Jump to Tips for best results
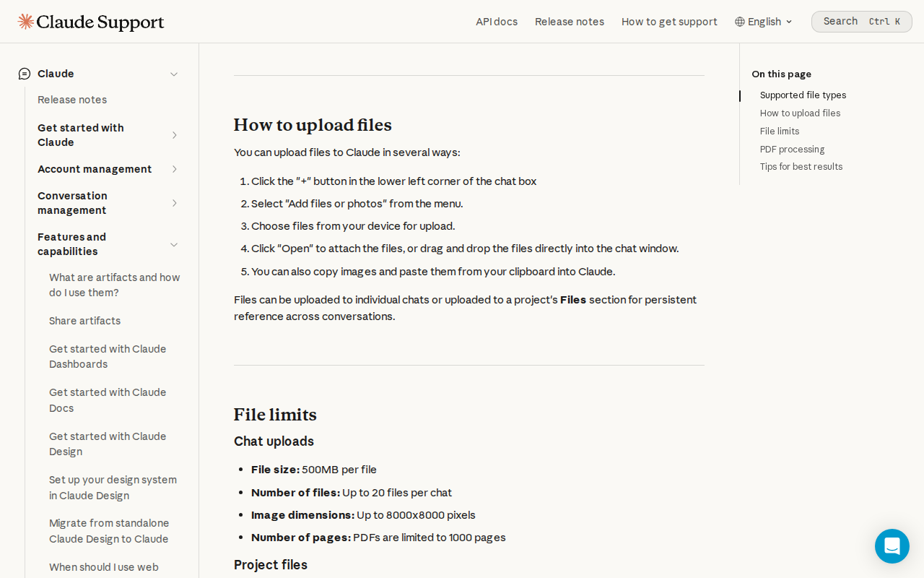Screen dimensions: 924x578 click(801, 167)
